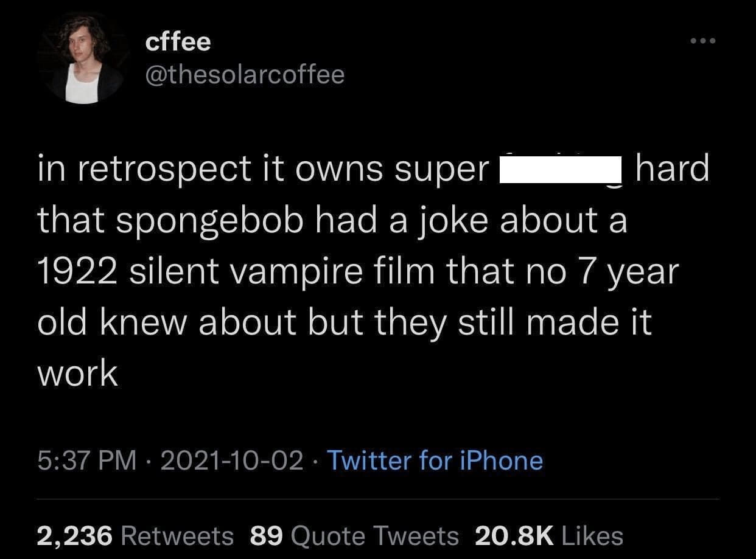Viewport: 756px width, 559px height.
Task: Click the word "hard" after the censor box
Action: click(672, 168)
